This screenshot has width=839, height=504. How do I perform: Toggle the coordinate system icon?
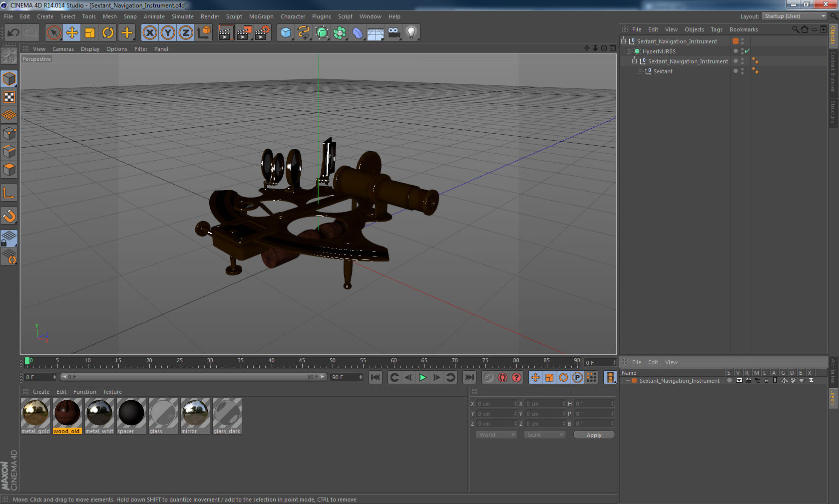(x=204, y=33)
